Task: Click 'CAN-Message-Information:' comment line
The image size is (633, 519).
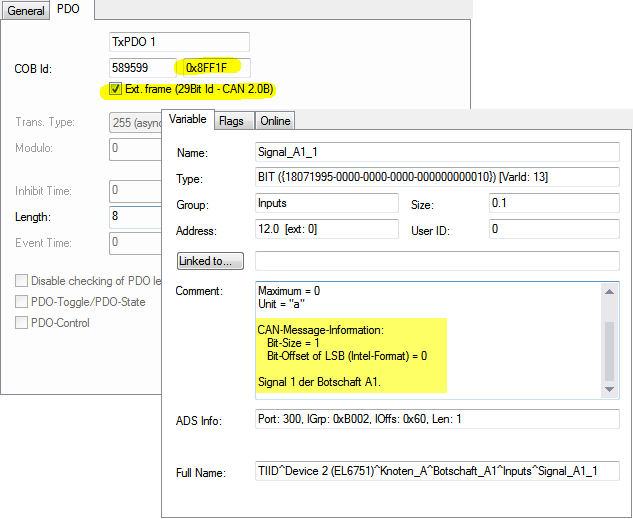Action: tap(321, 330)
